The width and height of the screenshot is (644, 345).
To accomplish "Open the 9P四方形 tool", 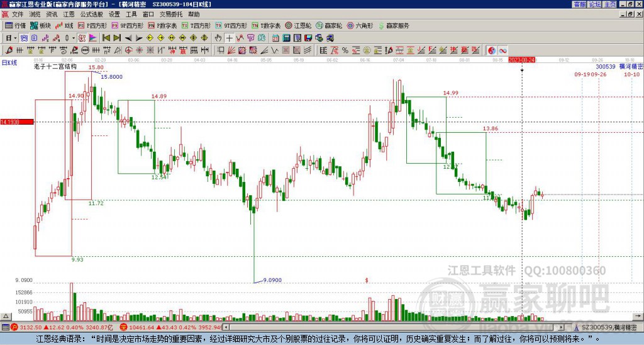I will point(127,25).
